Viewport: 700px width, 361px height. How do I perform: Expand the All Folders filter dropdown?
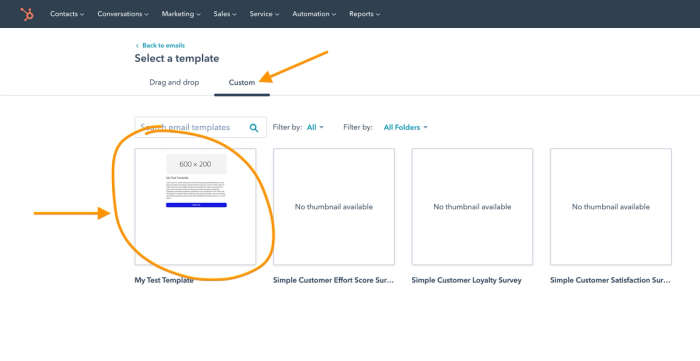pos(405,128)
